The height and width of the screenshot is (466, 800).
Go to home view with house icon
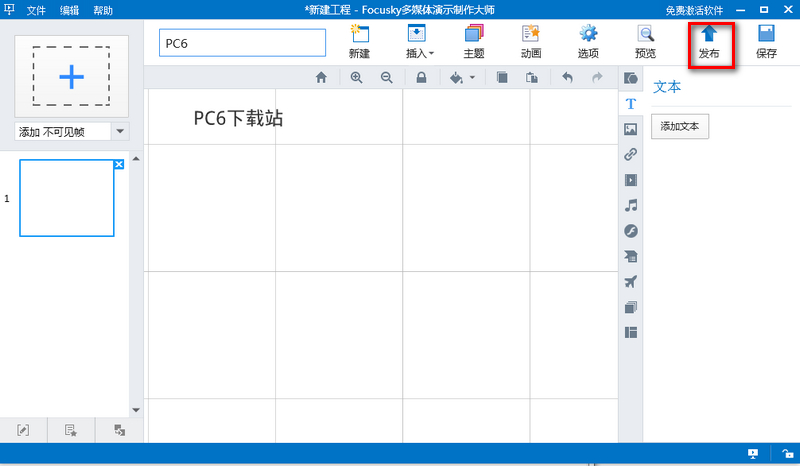pos(321,78)
